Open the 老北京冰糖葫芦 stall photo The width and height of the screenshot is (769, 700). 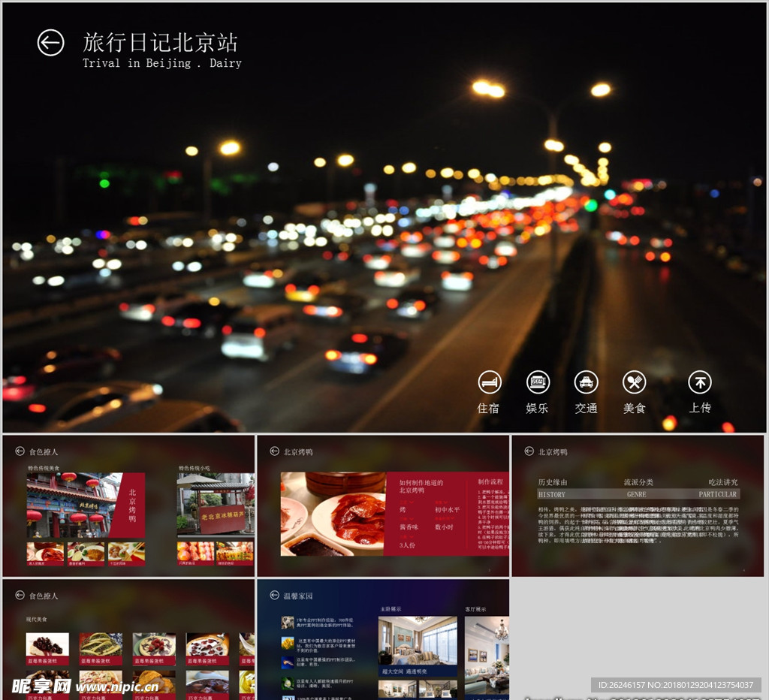(x=216, y=505)
